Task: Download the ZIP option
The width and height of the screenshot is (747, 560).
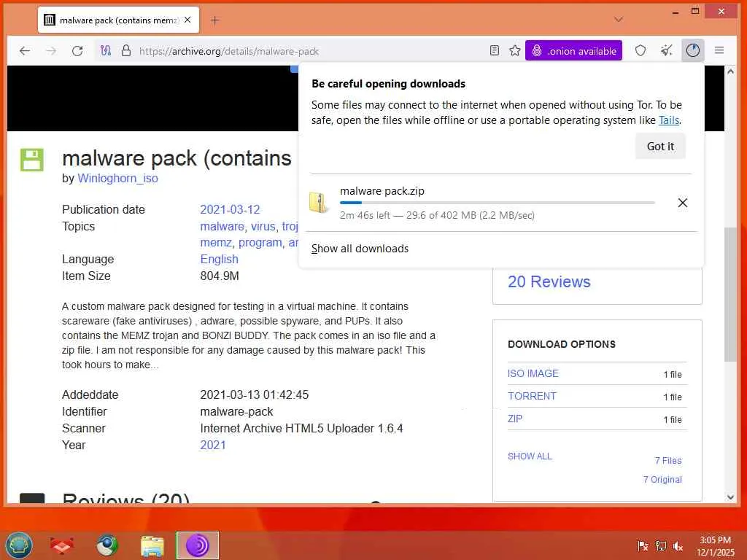Action: pos(515,419)
